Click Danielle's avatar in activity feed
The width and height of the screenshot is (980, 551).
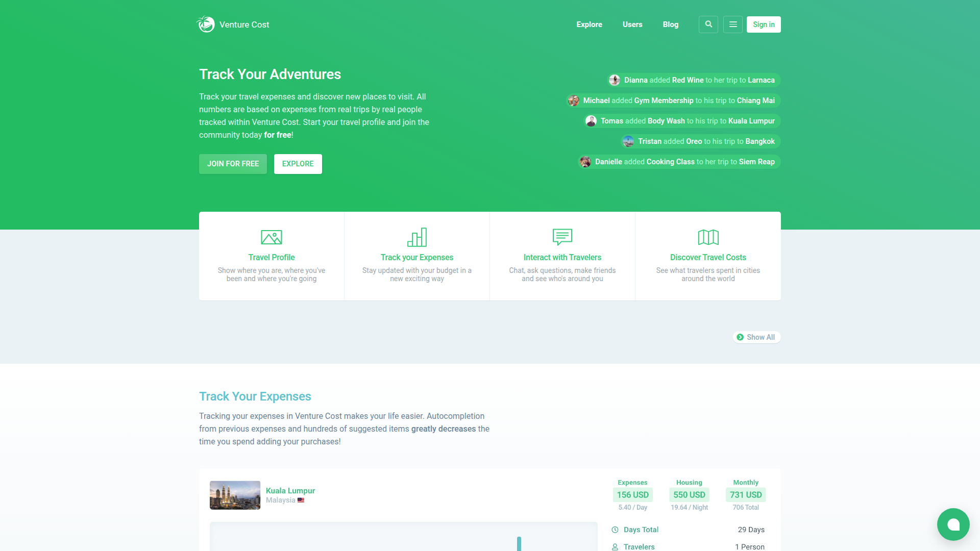pyautogui.click(x=585, y=162)
